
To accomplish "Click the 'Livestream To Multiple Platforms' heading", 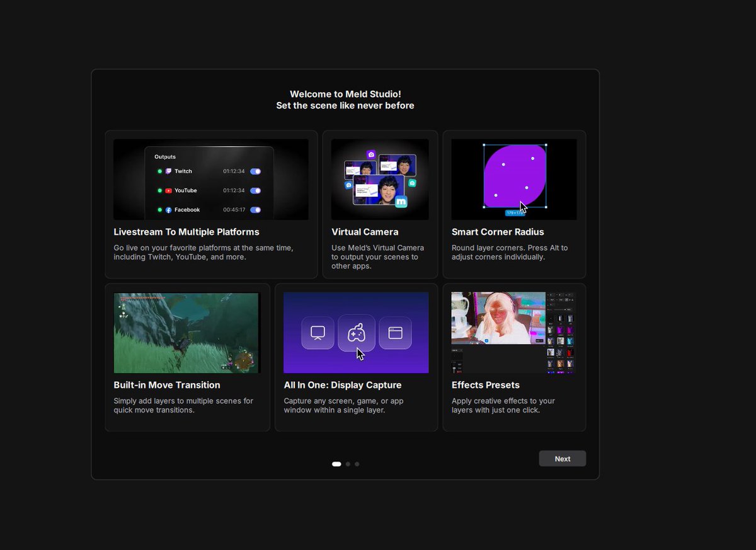I will [x=186, y=232].
